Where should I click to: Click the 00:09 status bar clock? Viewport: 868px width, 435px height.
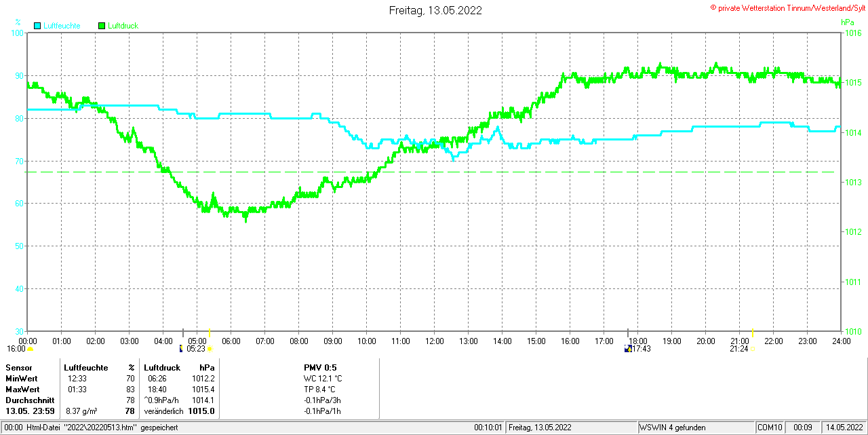(x=803, y=428)
